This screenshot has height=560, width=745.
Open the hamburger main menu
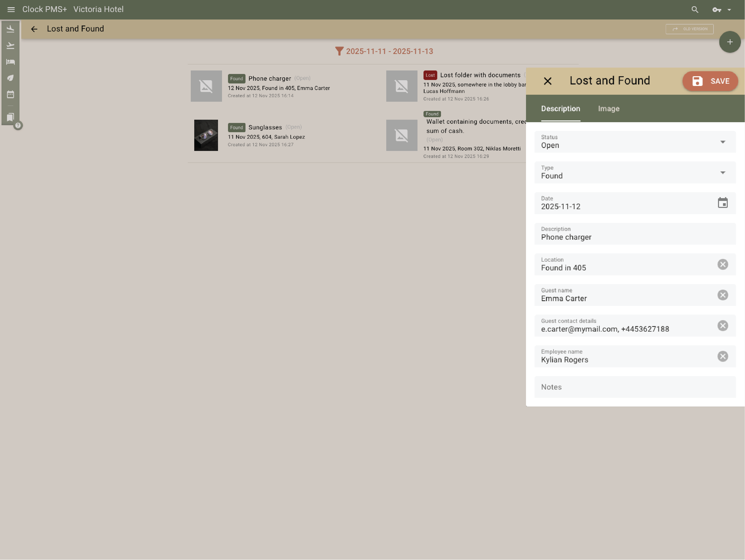pyautogui.click(x=11, y=9)
